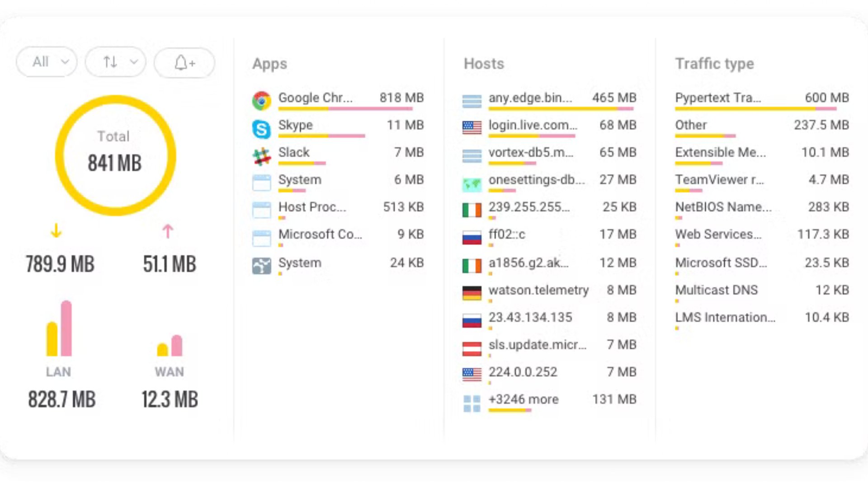The width and height of the screenshot is (868, 488).
Task: Click the German flag beside watson.telemetry
Action: click(x=472, y=293)
